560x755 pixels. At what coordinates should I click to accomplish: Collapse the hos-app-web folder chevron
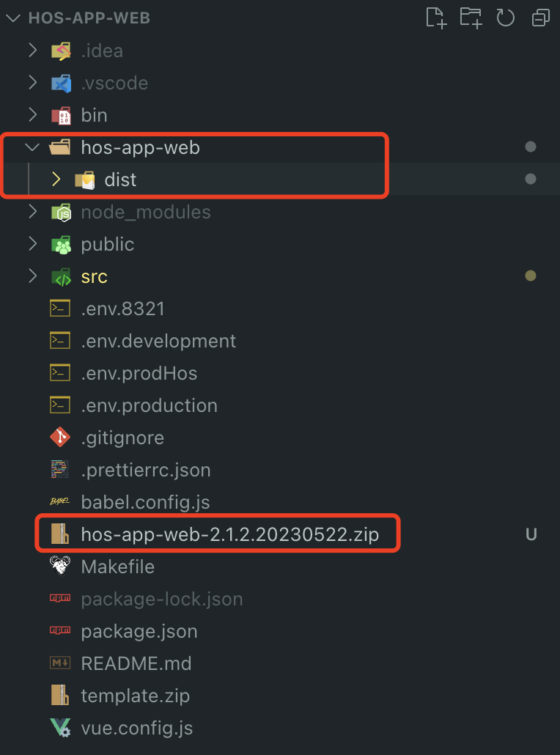(x=32, y=147)
